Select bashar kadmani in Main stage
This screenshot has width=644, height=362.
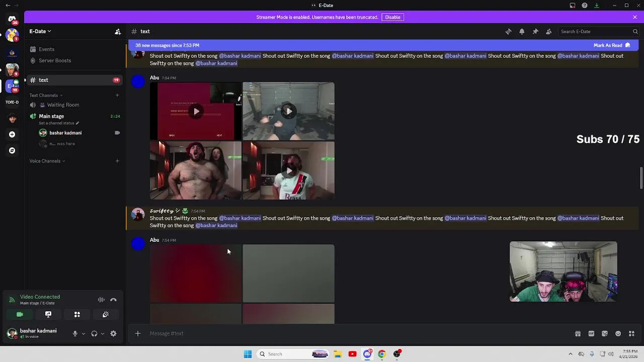coord(65,133)
